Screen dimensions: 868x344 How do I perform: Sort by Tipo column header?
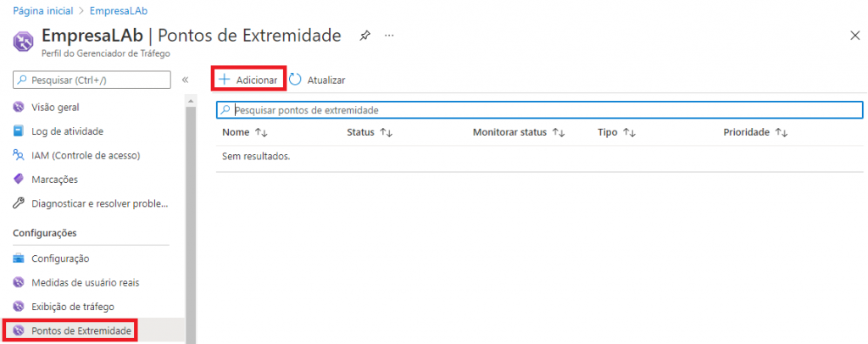(617, 133)
